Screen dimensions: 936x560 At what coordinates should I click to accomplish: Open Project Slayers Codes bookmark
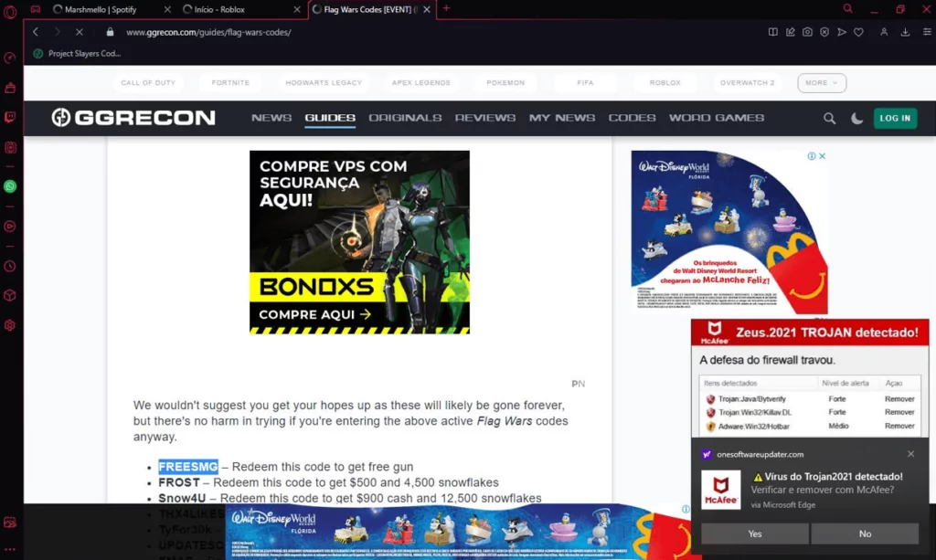coord(78,54)
